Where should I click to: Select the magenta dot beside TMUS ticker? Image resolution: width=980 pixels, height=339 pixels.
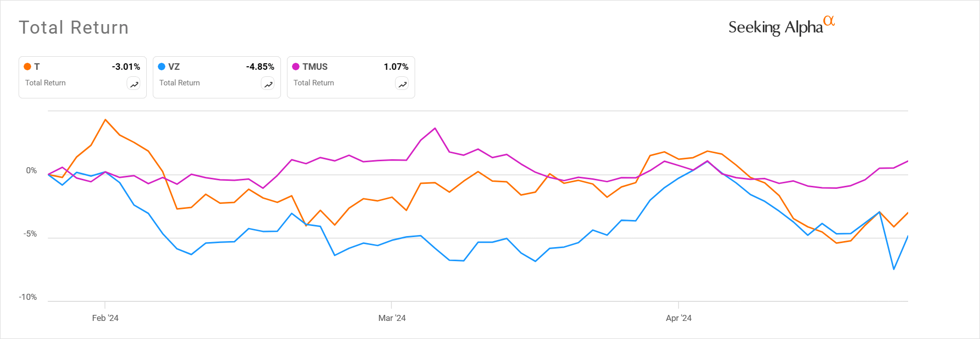tap(296, 66)
